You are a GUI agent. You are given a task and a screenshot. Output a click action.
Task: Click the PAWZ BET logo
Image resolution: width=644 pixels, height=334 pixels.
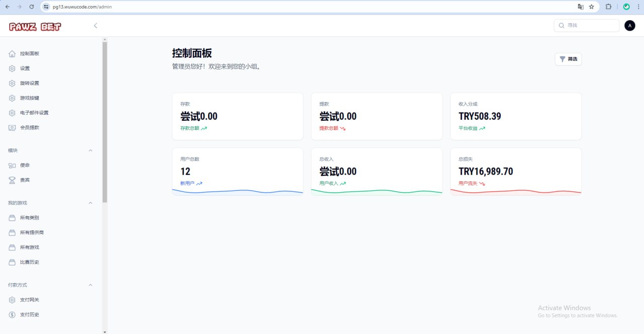35,27
